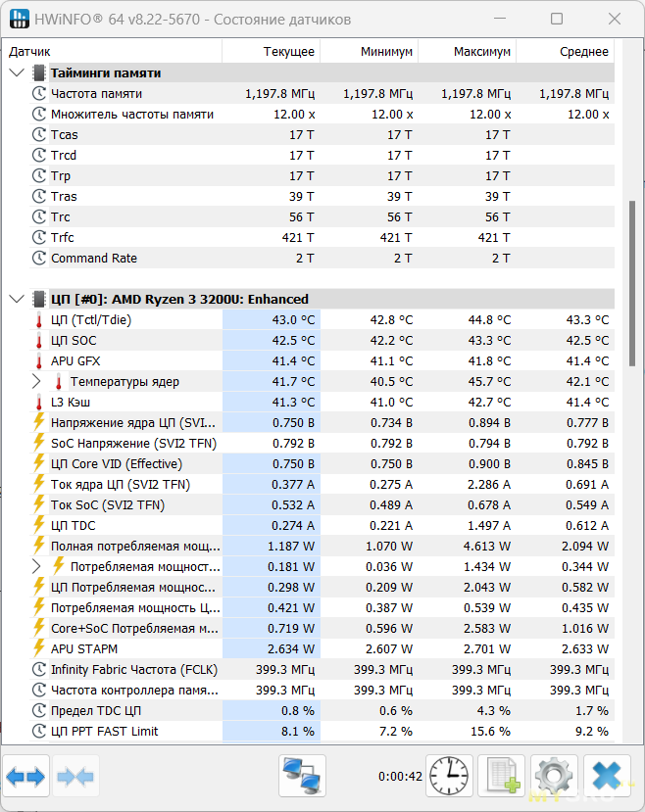The width and height of the screenshot is (645, 812).
Task: Click the Среднее column header
Action: point(566,52)
